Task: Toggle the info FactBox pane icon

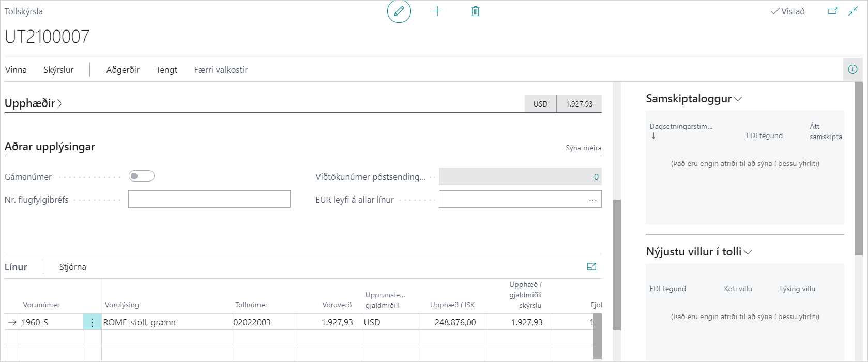Action: (x=852, y=69)
